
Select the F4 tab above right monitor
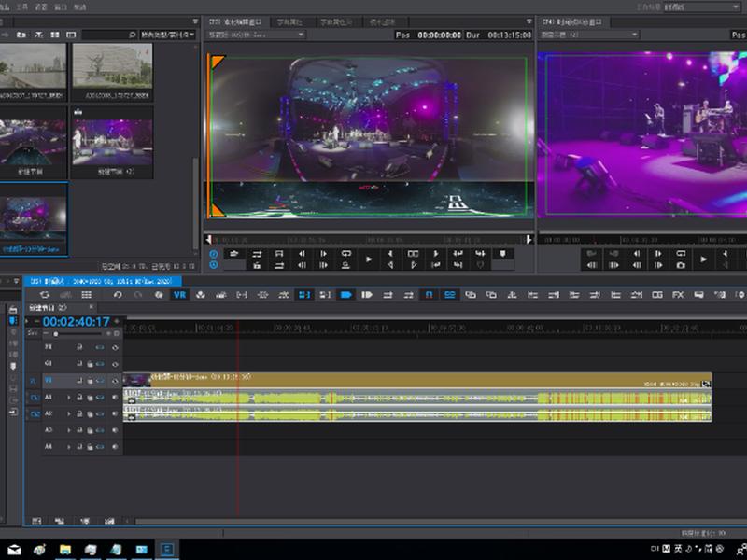573,21
